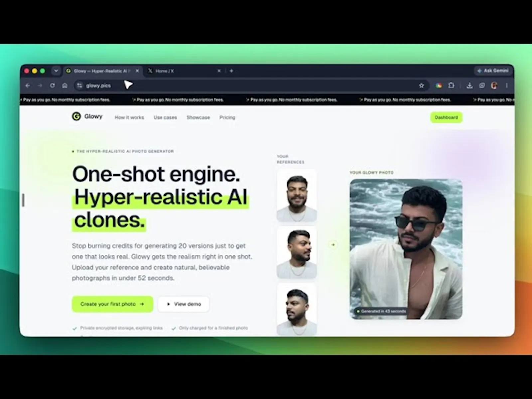Click Private encrypted storage, expiring links text

121,328
